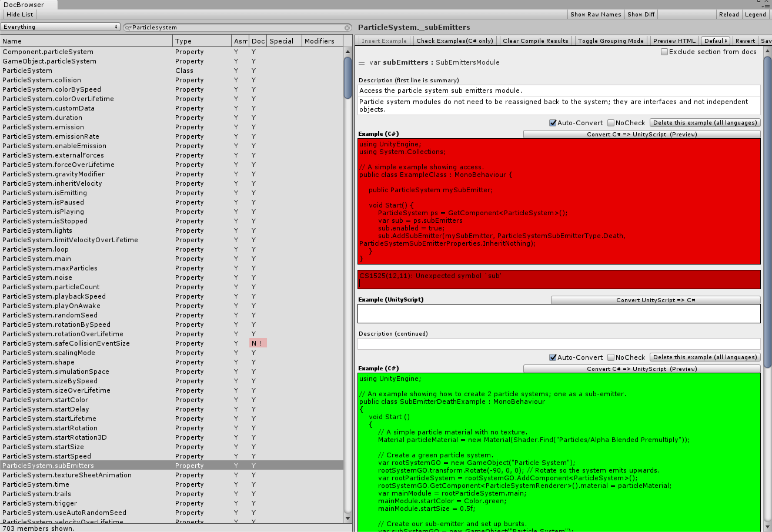Image resolution: width=772 pixels, height=532 pixels.
Task: Click the disabled Insert Example button
Action: coord(384,41)
